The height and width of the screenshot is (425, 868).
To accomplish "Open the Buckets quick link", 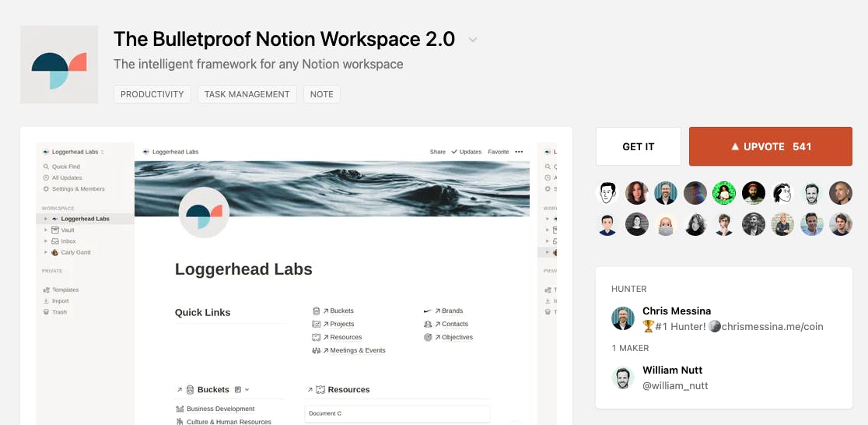I will (x=333, y=311).
